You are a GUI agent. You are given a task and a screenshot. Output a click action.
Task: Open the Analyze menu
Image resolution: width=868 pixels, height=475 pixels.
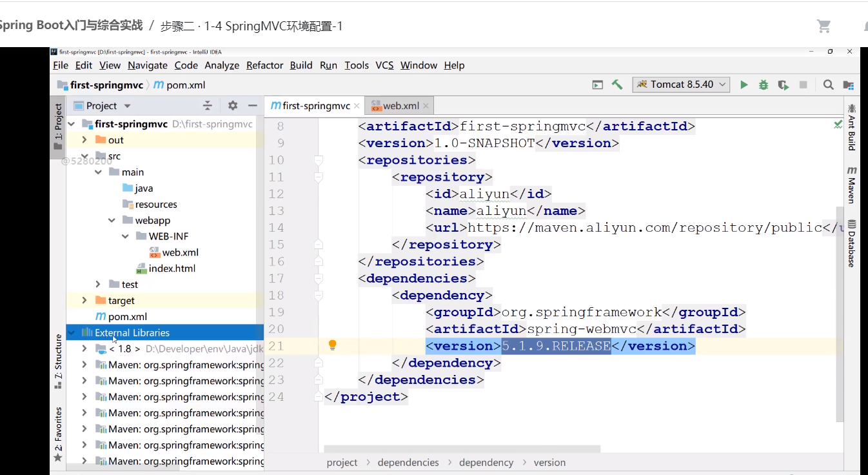click(x=222, y=65)
